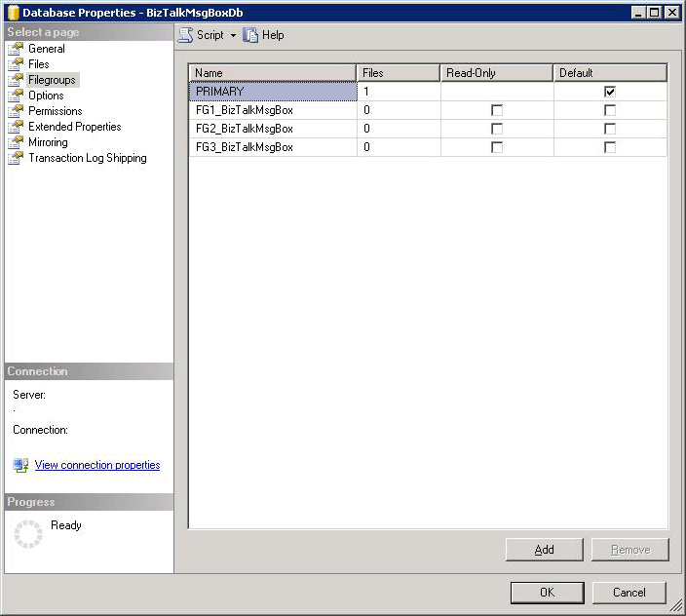Click the Default column header
This screenshot has height=616, width=686.
click(610, 73)
